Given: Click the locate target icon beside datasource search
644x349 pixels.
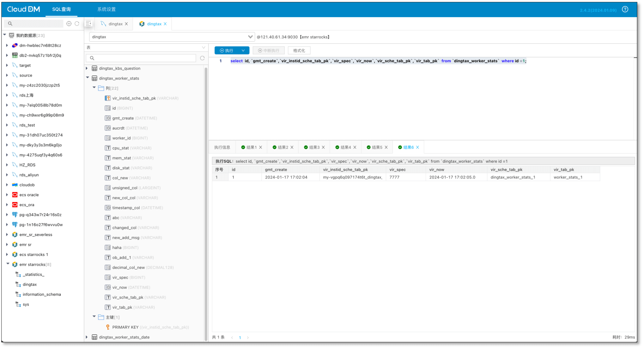Looking at the screenshot, I should point(69,24).
